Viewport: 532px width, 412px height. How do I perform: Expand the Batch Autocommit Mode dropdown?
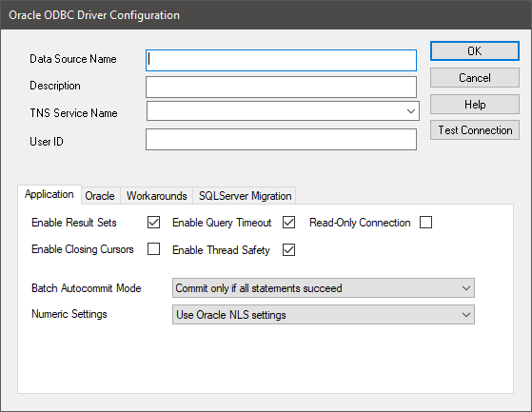pyautogui.click(x=324, y=288)
